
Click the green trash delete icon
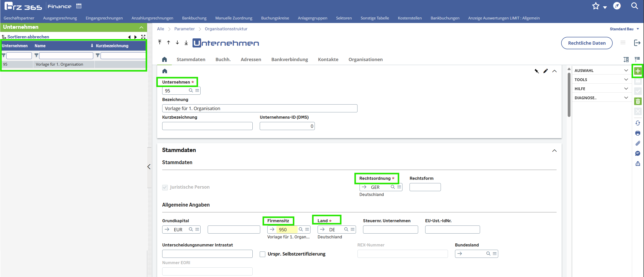coord(638,102)
